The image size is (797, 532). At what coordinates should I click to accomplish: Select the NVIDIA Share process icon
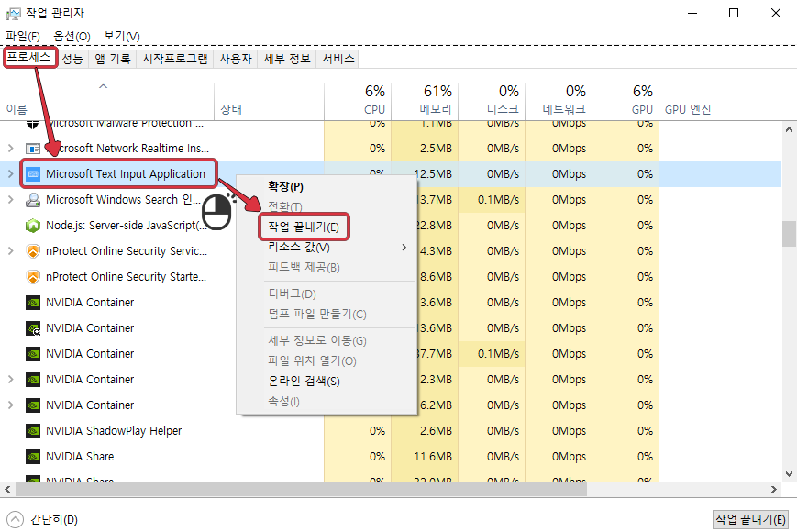point(31,456)
